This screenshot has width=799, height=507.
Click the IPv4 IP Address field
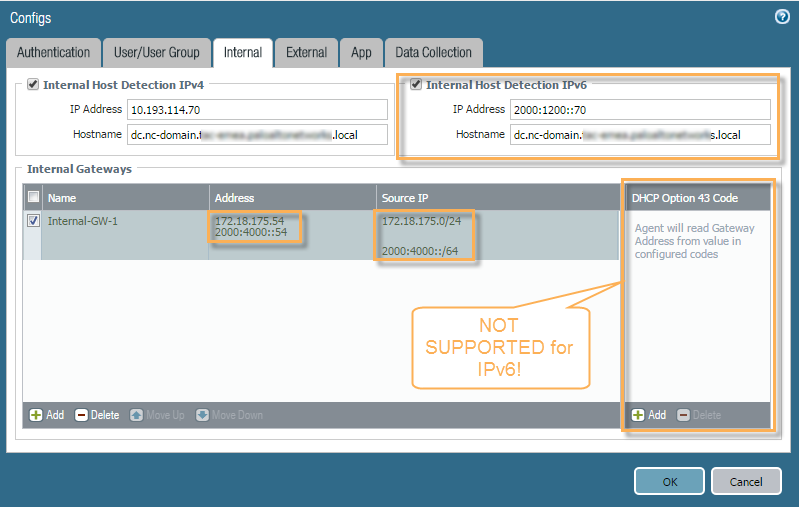pos(256,109)
